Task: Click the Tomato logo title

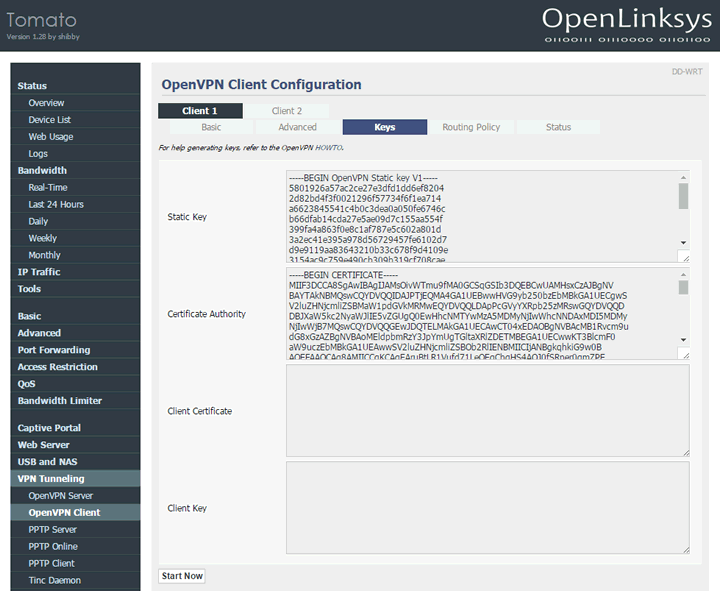Action: pos(42,20)
